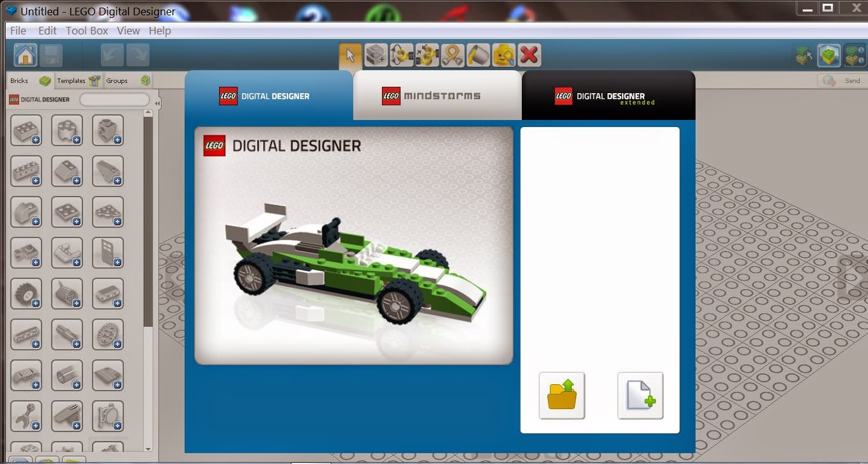Click the brick palette search field

pyautogui.click(x=114, y=100)
